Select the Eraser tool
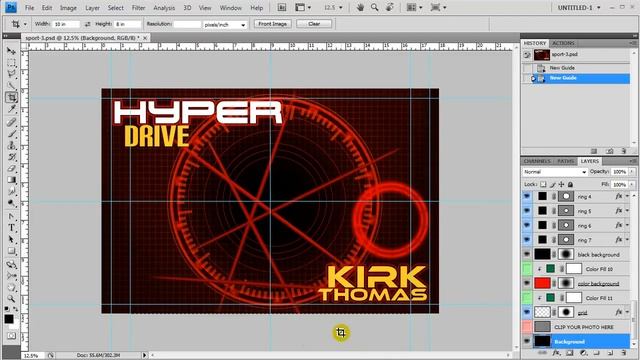 pos(11,169)
